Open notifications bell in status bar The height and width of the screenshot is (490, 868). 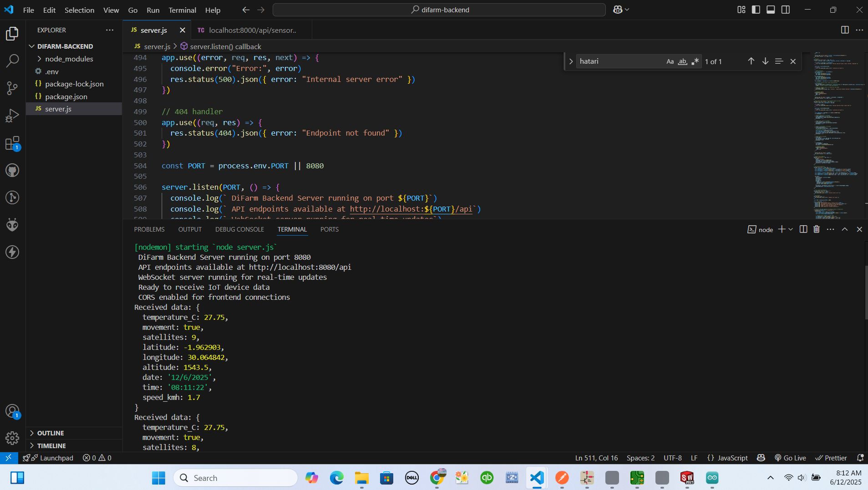[x=860, y=458]
